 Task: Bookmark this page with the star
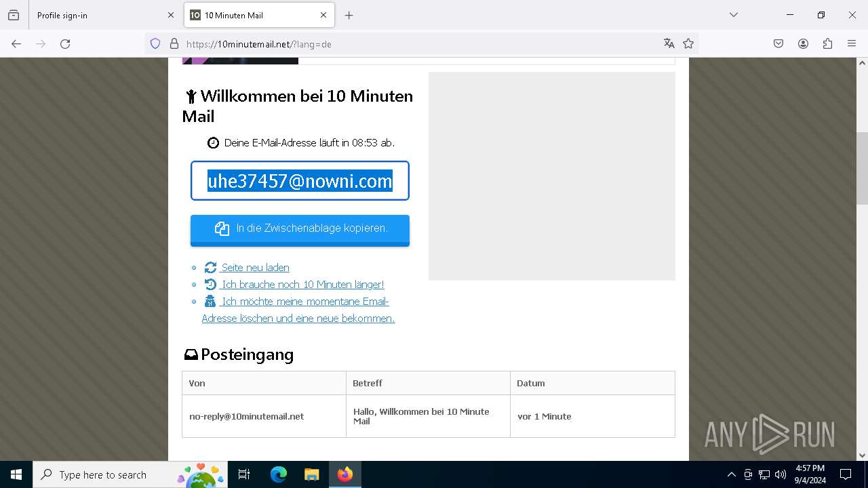[688, 43]
